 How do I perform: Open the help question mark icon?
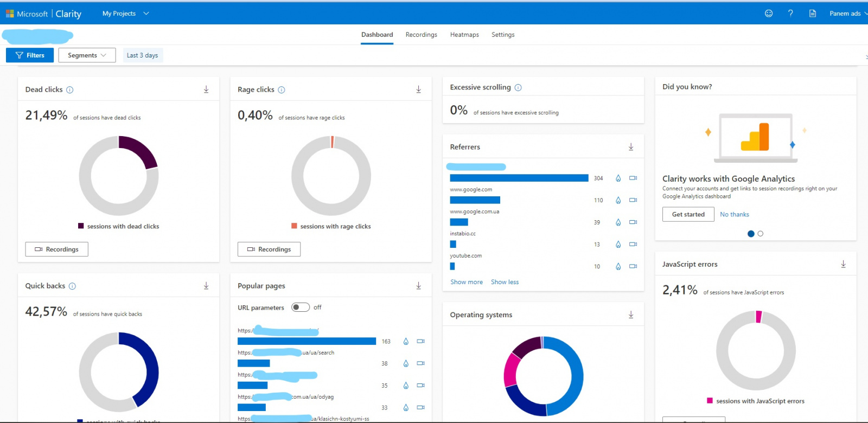(x=790, y=14)
